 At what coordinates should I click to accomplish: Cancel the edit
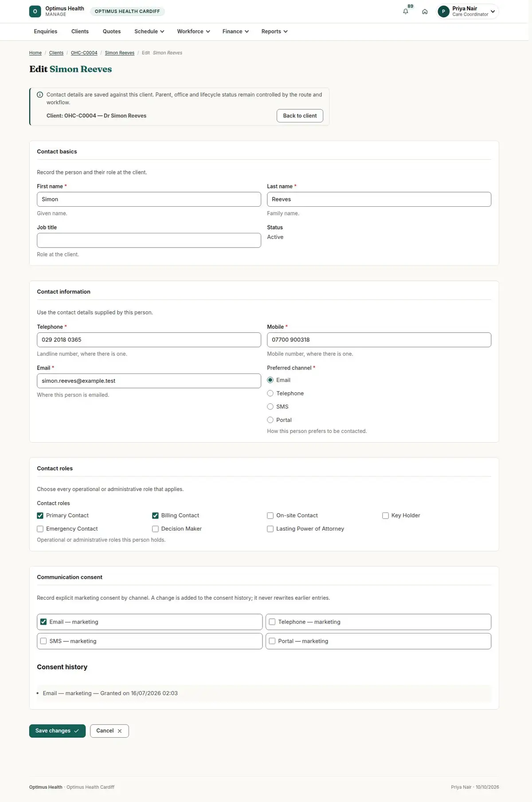point(110,731)
